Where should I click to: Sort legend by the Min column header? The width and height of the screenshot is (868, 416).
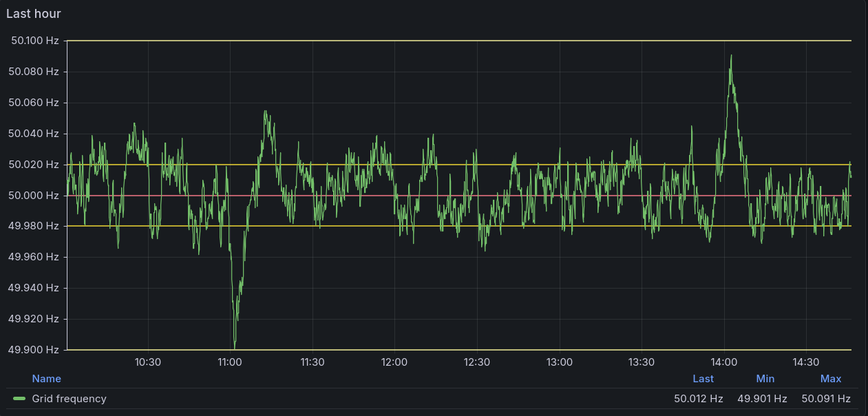pyautogui.click(x=765, y=379)
